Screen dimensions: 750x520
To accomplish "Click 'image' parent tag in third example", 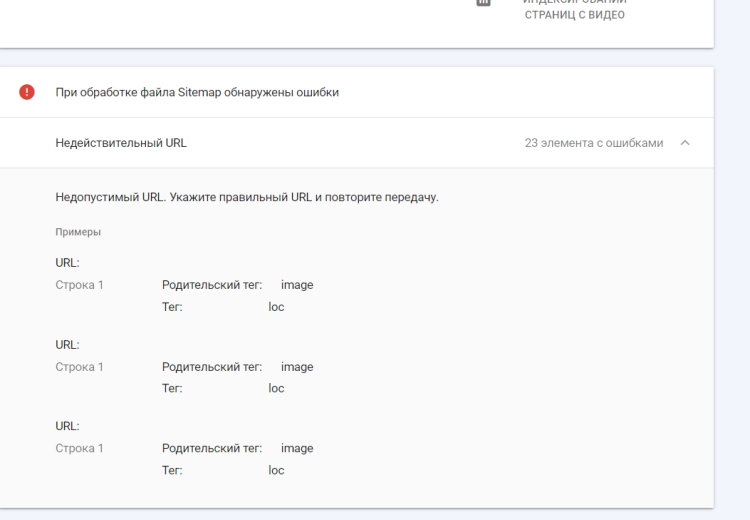I will (x=297, y=448).
